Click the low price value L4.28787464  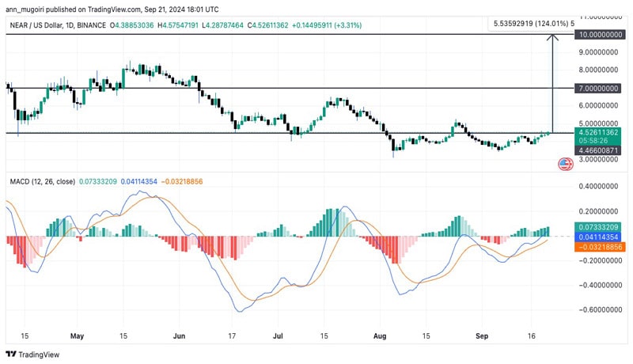[222, 25]
